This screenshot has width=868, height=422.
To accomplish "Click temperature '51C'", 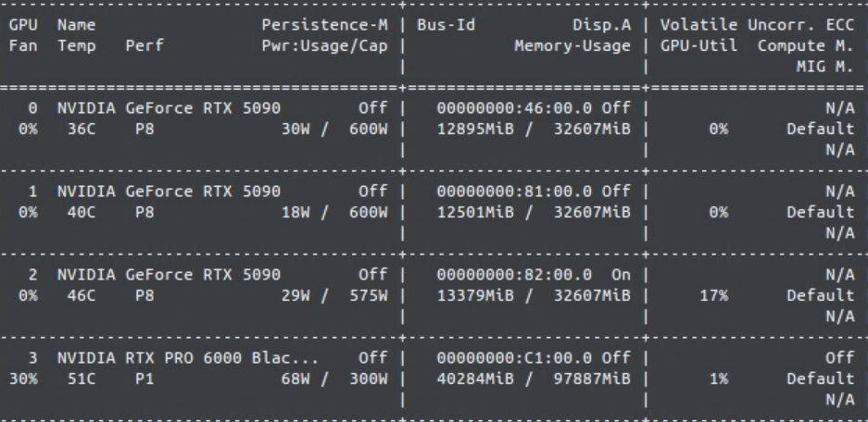I will coord(82,379).
